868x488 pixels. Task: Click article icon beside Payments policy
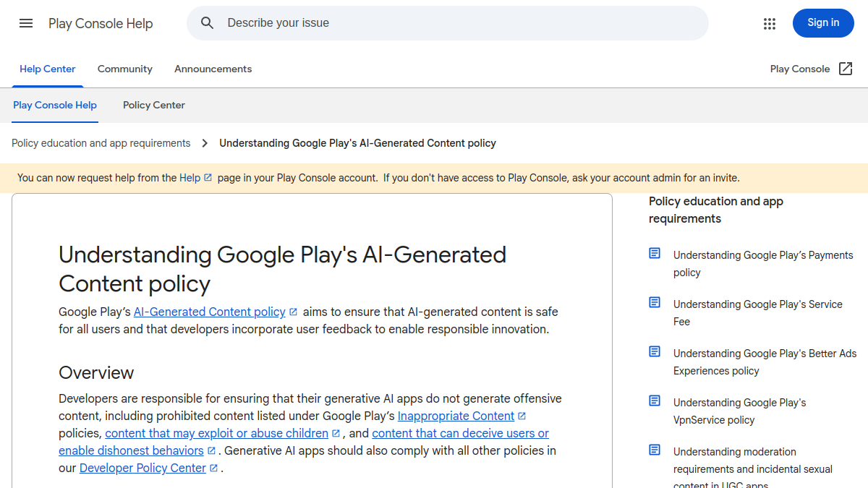pyautogui.click(x=655, y=253)
